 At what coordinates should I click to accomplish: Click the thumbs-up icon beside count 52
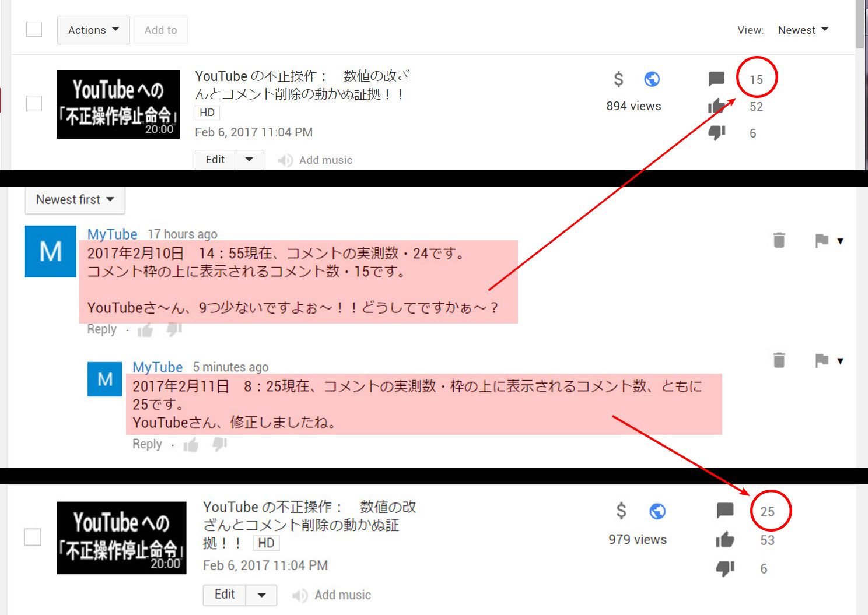pyautogui.click(x=716, y=106)
